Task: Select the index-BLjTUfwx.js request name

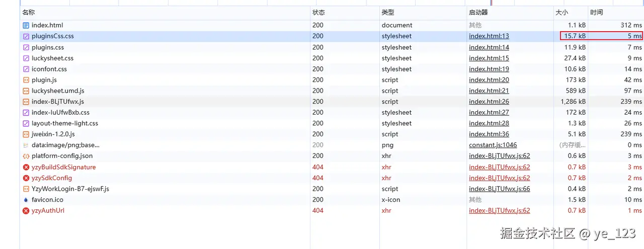Action: pyautogui.click(x=58, y=102)
